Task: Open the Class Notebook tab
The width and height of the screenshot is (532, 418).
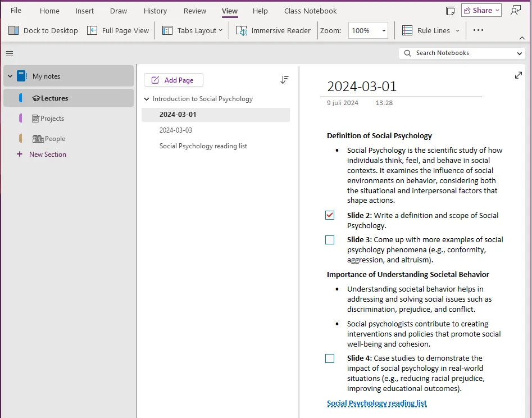Action: (x=310, y=11)
